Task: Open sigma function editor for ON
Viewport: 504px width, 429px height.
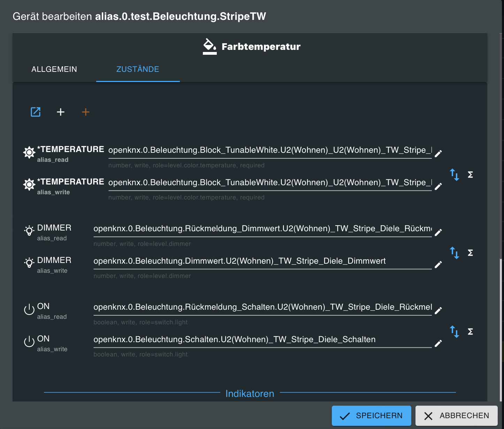Action: (x=470, y=331)
